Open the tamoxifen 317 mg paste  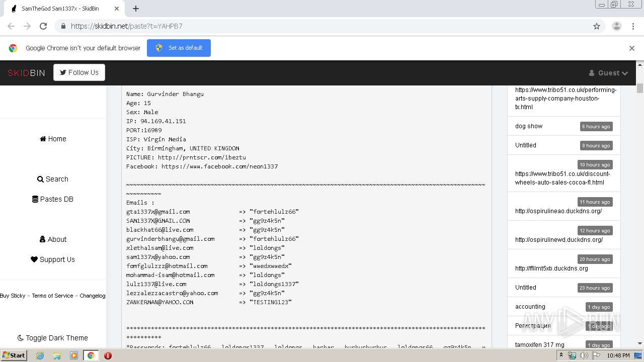tap(540, 345)
